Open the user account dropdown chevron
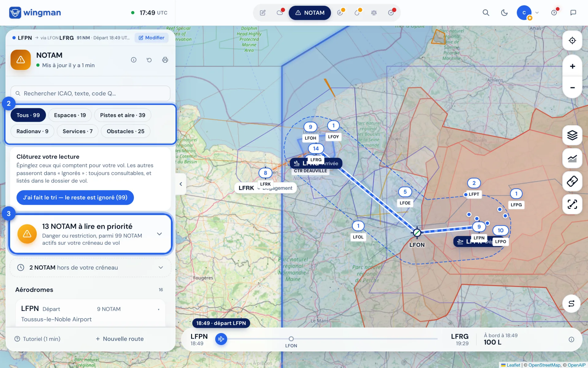The width and height of the screenshot is (588, 368). click(x=537, y=13)
